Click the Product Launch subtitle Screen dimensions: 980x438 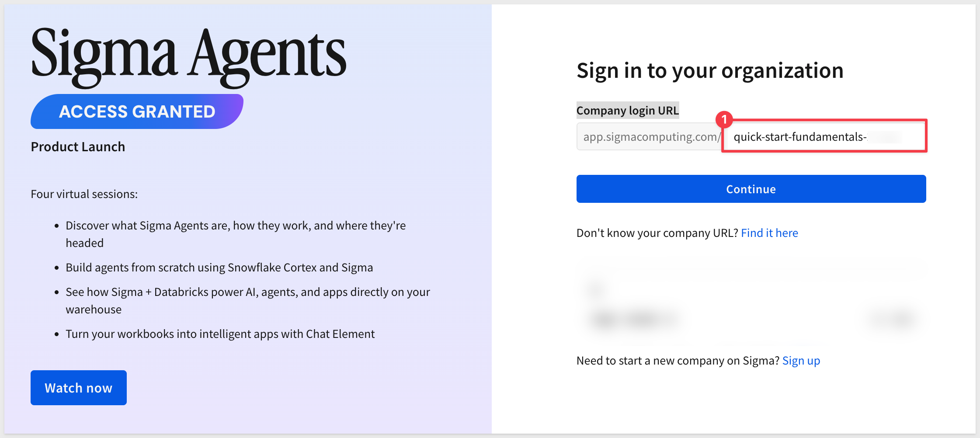click(x=78, y=147)
